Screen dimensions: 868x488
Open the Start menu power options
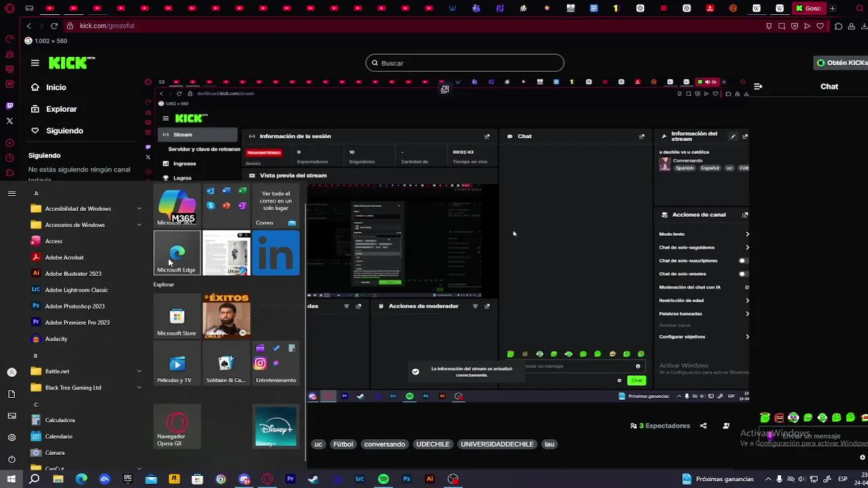pyautogui.click(x=12, y=459)
